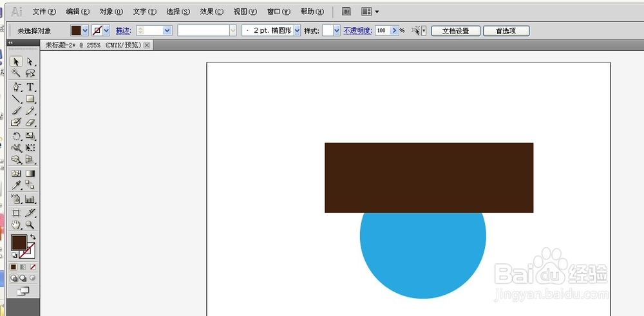The image size is (644, 316).
Task: Select the Rectangle shape tool
Action: click(30, 99)
